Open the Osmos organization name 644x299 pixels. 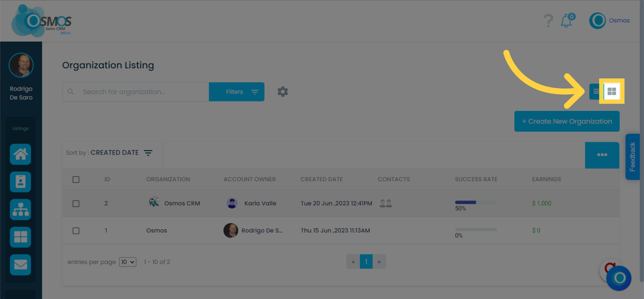157,231
